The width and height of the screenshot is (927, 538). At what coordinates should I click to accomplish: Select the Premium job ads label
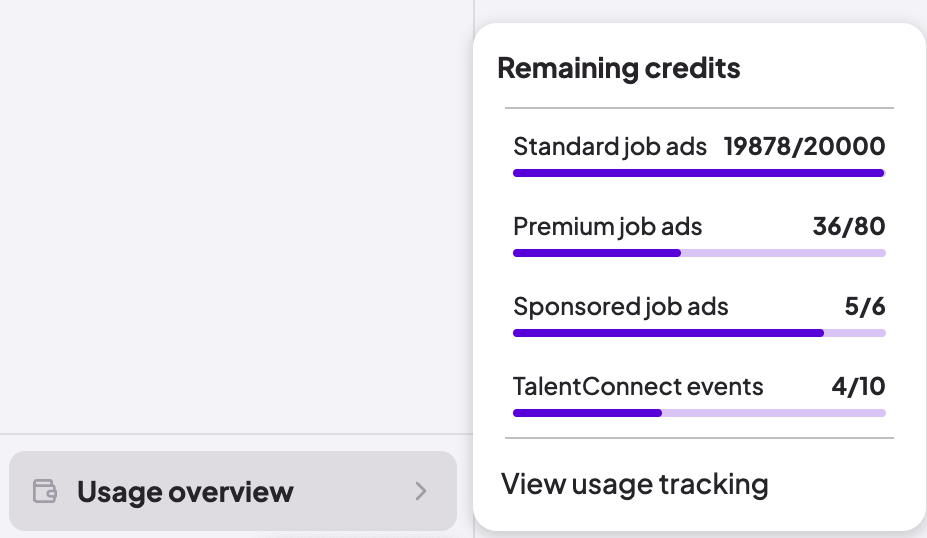607,227
